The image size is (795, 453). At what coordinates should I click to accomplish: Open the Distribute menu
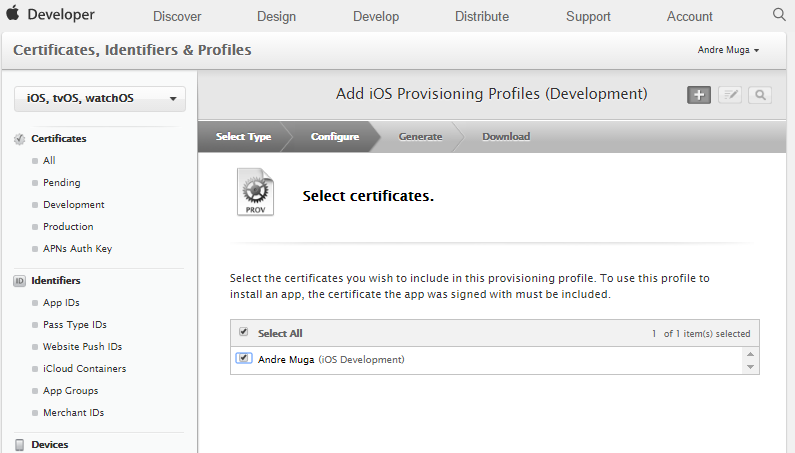click(482, 16)
